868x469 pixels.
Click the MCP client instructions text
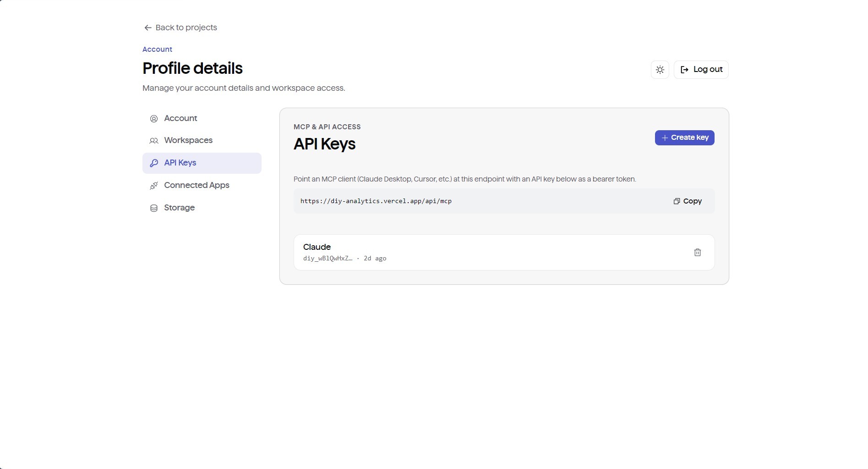(465, 179)
